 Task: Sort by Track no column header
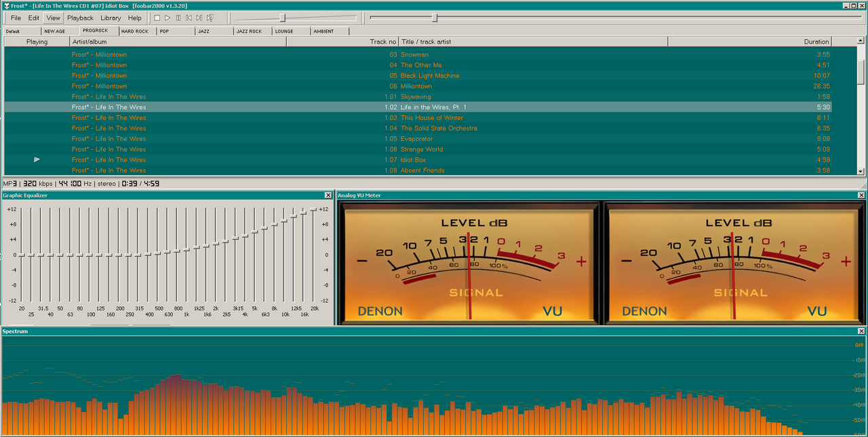click(342, 42)
